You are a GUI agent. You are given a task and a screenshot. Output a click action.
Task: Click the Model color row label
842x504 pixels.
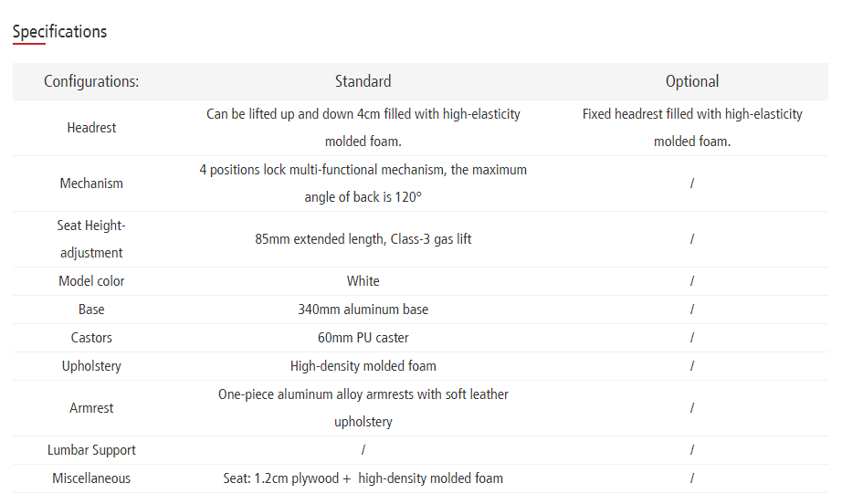tap(91, 281)
